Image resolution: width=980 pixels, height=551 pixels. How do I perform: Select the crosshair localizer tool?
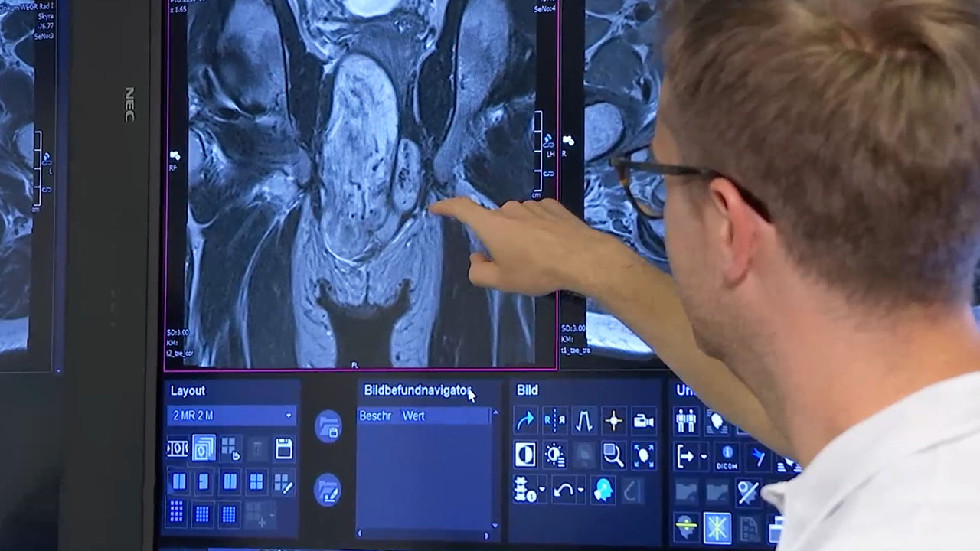(613, 420)
